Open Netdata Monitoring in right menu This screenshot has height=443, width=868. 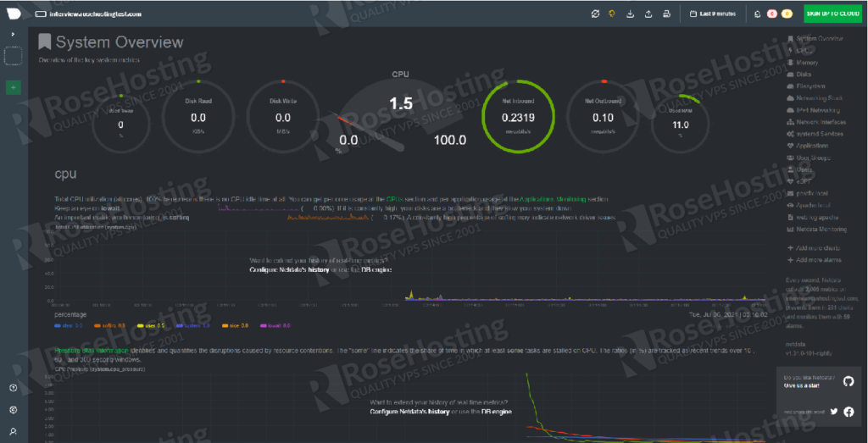point(816,229)
